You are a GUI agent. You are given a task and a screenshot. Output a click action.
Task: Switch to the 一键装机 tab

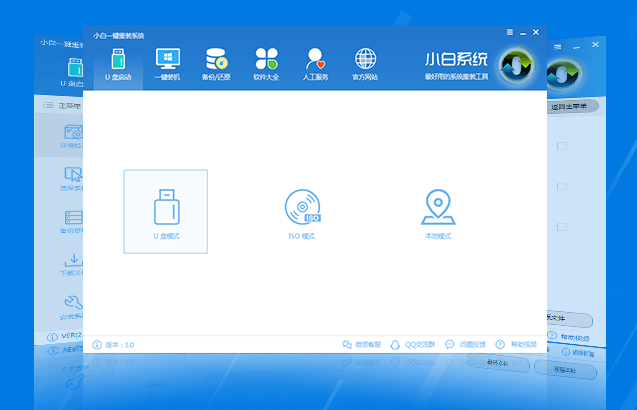pyautogui.click(x=167, y=65)
